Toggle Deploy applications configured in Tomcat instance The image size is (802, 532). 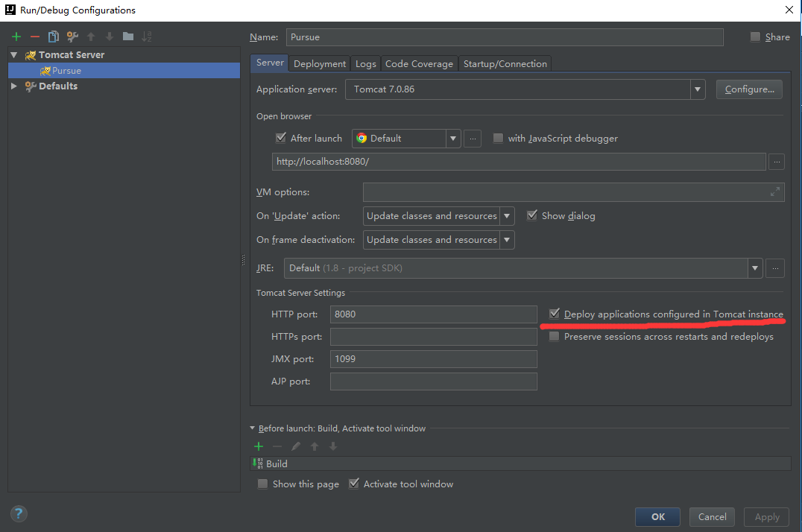[x=555, y=314]
